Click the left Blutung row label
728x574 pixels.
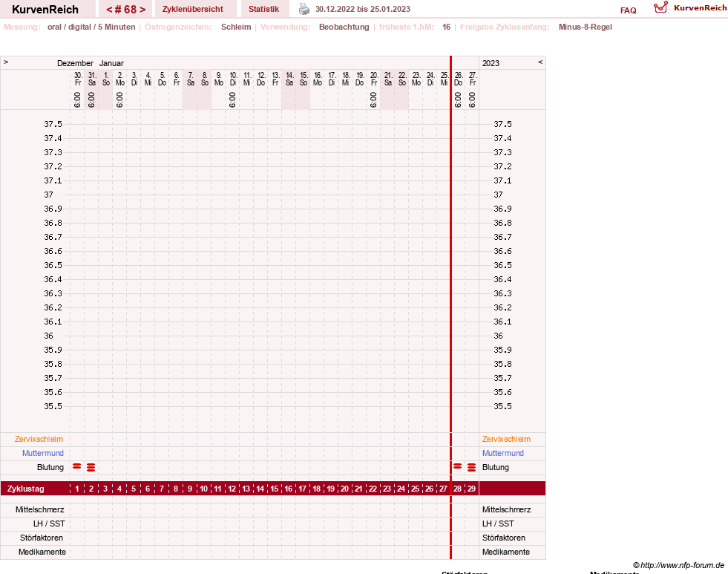pyautogui.click(x=50, y=467)
